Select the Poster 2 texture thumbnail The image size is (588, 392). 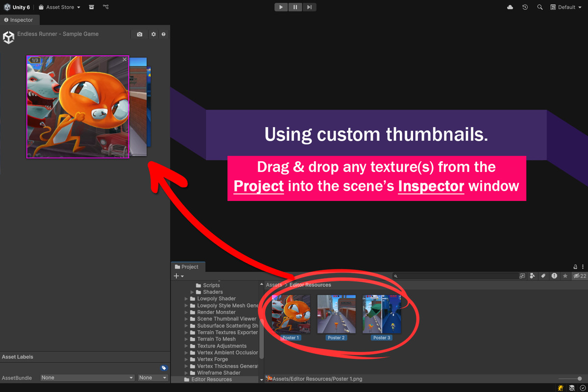tap(337, 314)
